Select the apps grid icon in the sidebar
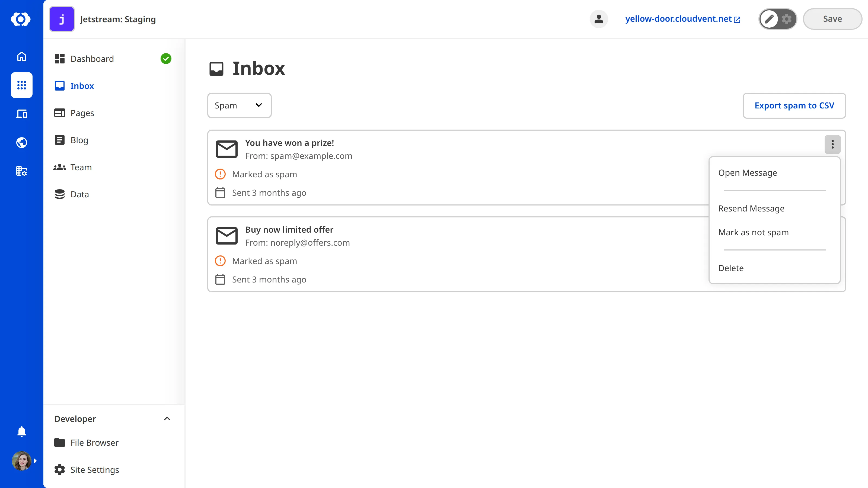 (22, 85)
